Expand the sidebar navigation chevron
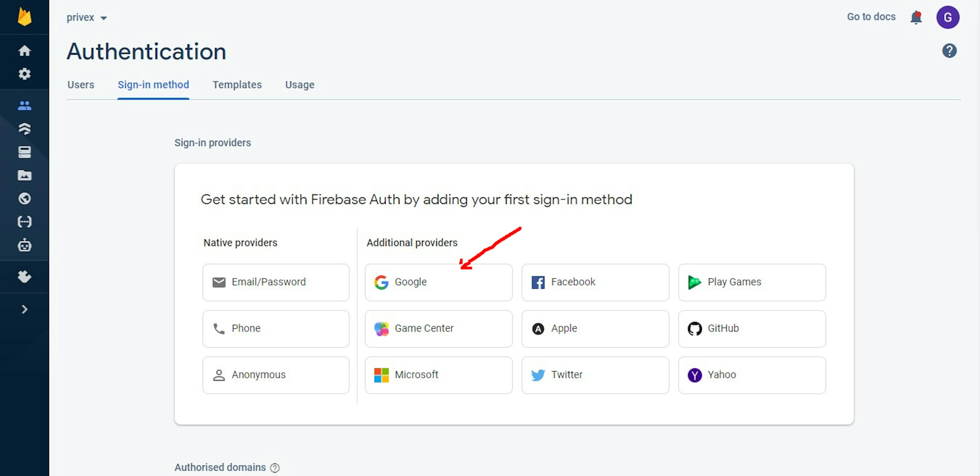The width and height of the screenshot is (980, 476). pos(25,309)
